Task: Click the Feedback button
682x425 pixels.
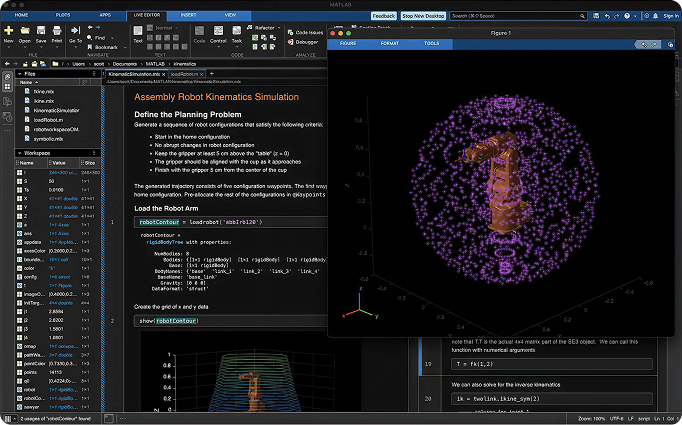Action: (384, 16)
